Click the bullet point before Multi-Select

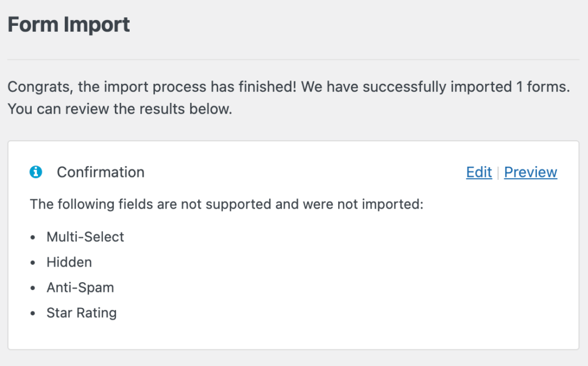pyautogui.click(x=34, y=237)
